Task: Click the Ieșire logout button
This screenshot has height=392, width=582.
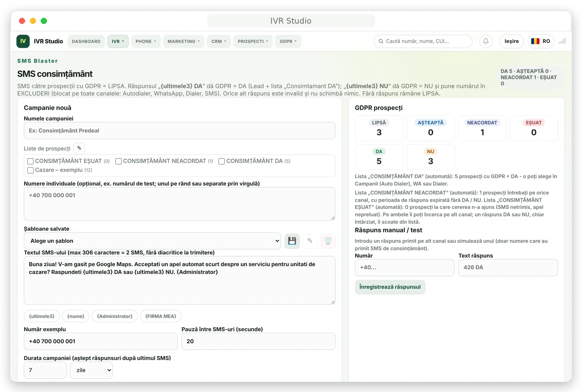Action: tap(511, 41)
